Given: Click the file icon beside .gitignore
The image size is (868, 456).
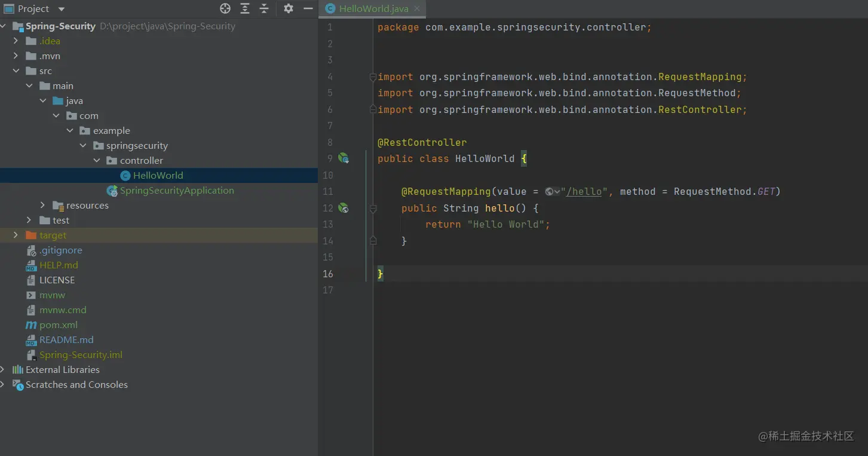Looking at the screenshot, I should tap(31, 250).
